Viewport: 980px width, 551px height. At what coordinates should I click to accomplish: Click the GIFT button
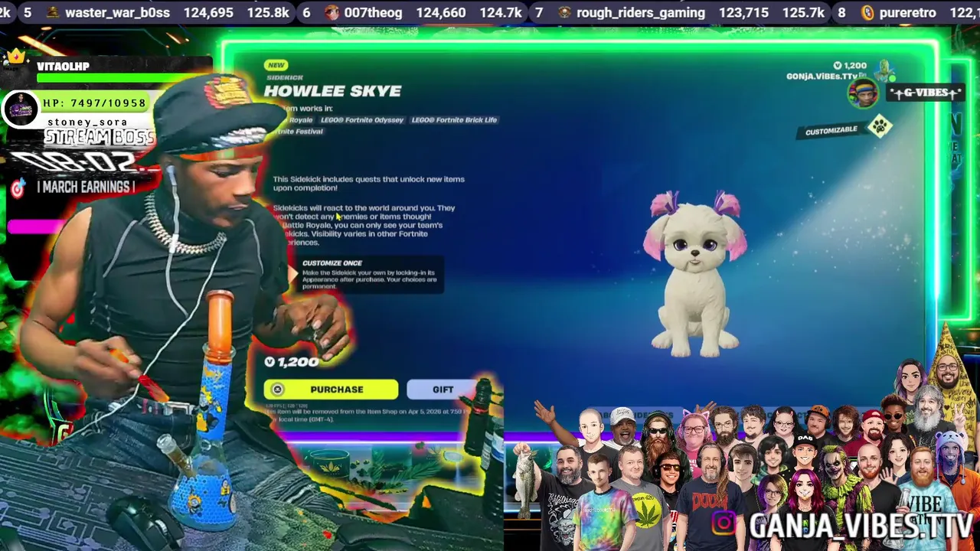click(442, 390)
